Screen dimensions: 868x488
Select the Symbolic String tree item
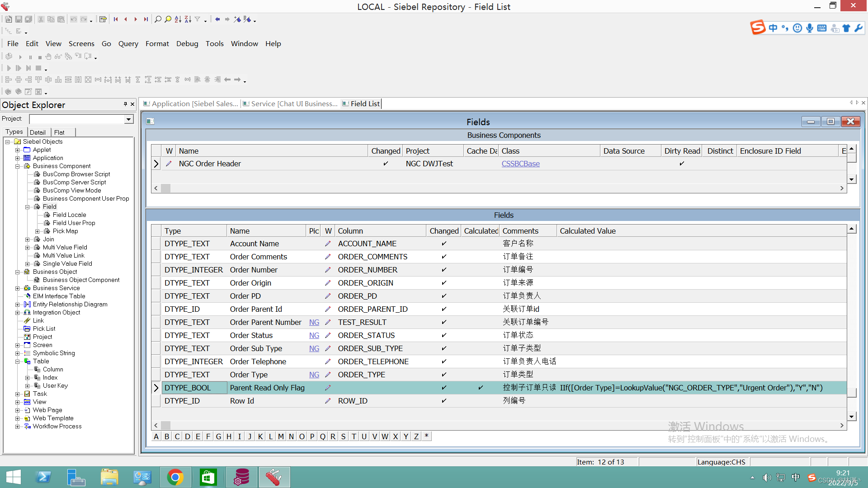click(x=54, y=353)
